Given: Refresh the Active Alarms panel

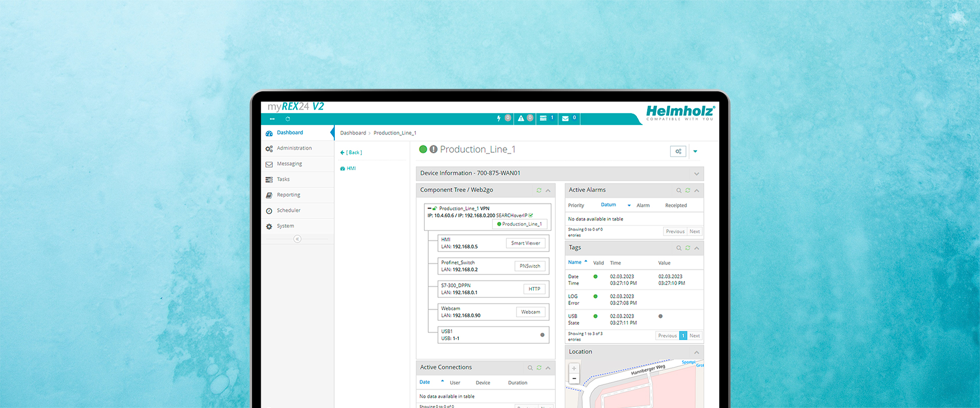Looking at the screenshot, I should click(688, 191).
